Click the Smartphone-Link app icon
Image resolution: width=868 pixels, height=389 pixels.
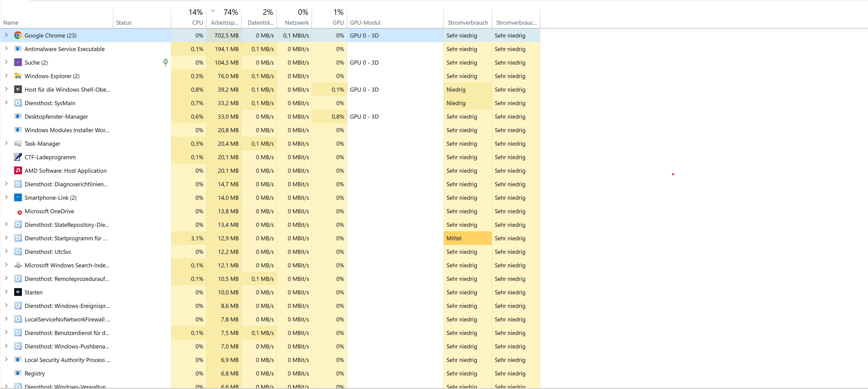pyautogui.click(x=18, y=198)
